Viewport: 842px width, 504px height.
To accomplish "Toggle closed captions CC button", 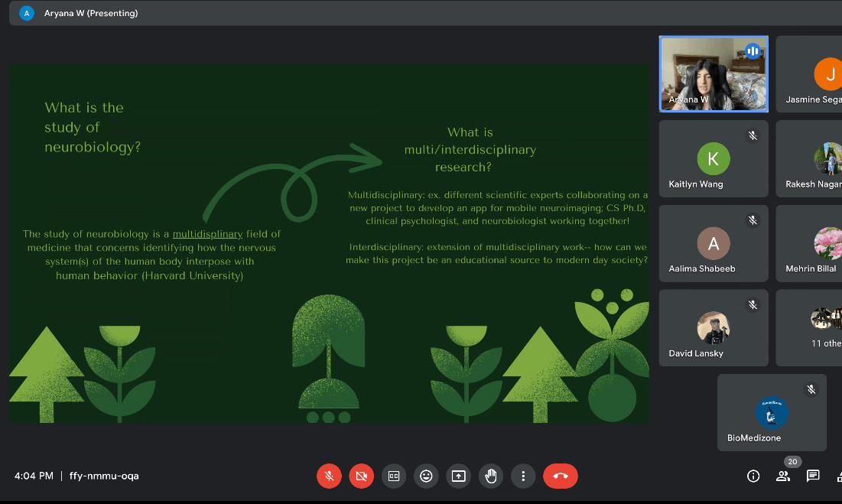I will point(394,476).
